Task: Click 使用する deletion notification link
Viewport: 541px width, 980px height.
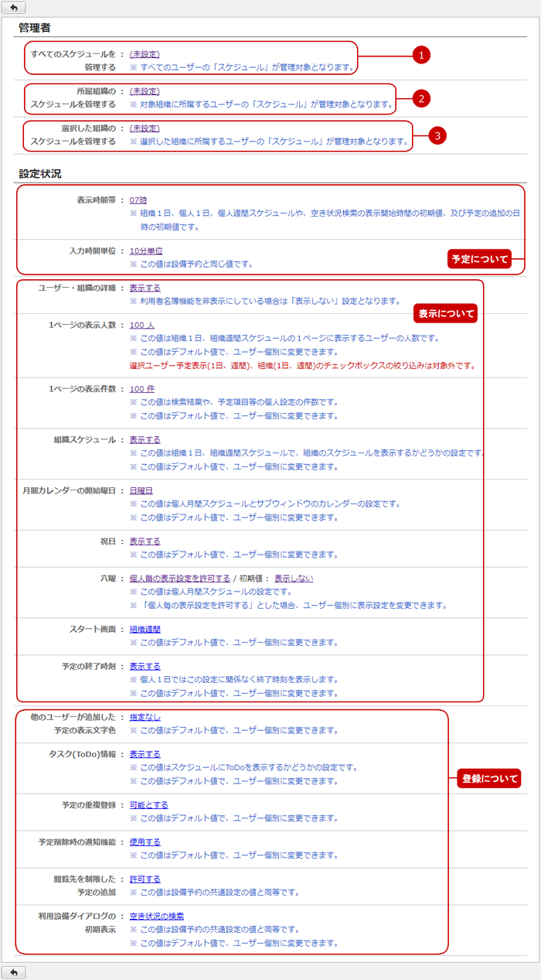Action: click(x=145, y=842)
